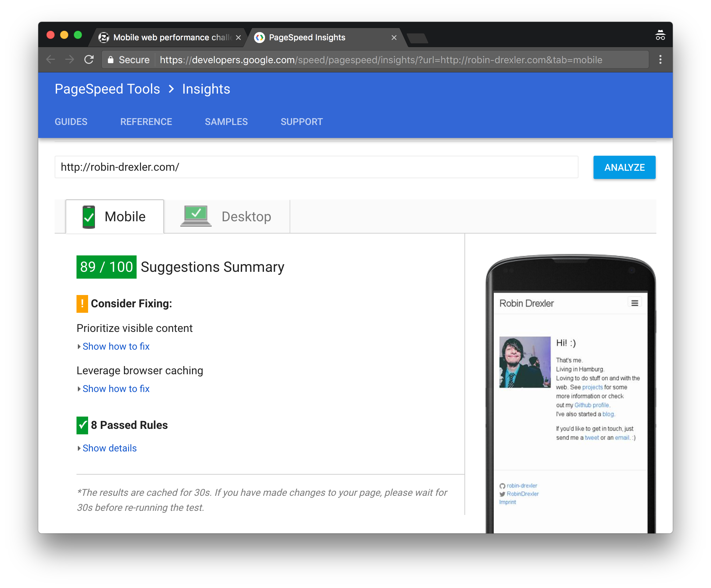This screenshot has width=711, height=588.
Task: Click the Secure padlock icon
Action: pos(110,60)
